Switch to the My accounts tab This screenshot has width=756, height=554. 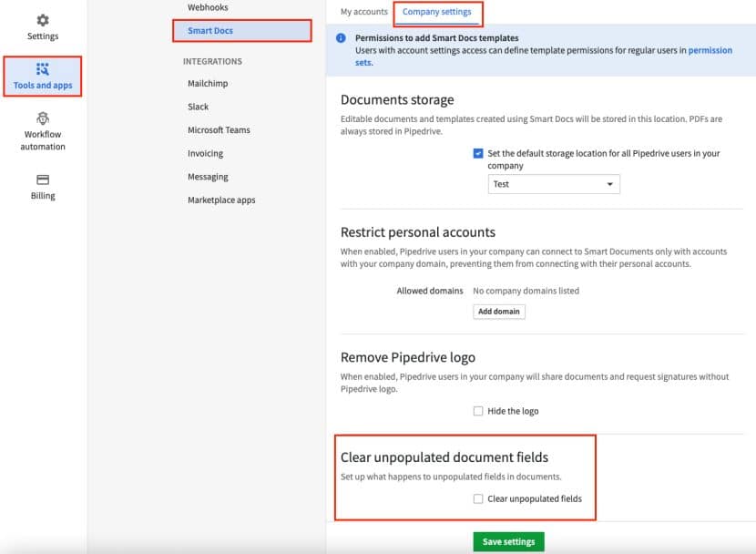click(x=363, y=13)
